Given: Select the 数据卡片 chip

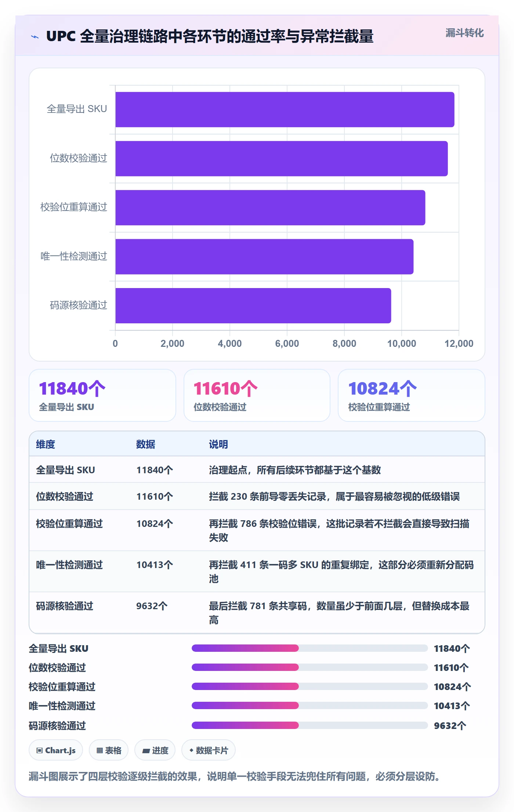Looking at the screenshot, I should [x=209, y=750].
